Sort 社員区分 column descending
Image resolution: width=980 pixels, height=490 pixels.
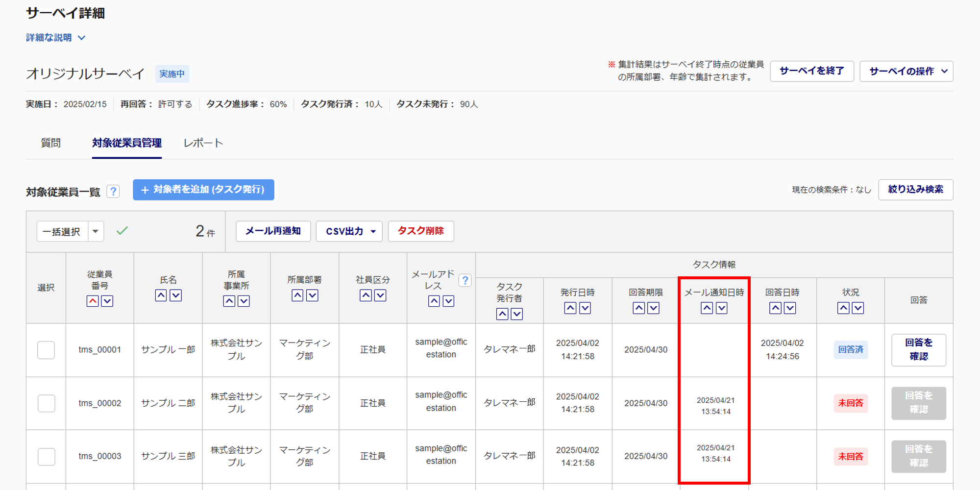point(380,295)
